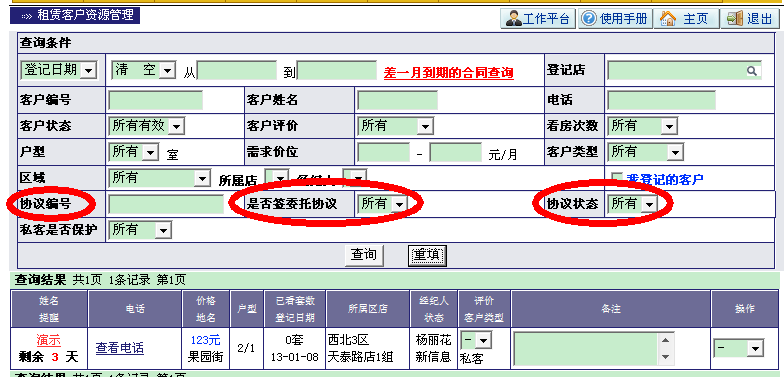This screenshot has height=377, width=784.
Task: Click the 查询 search button
Action: (364, 256)
